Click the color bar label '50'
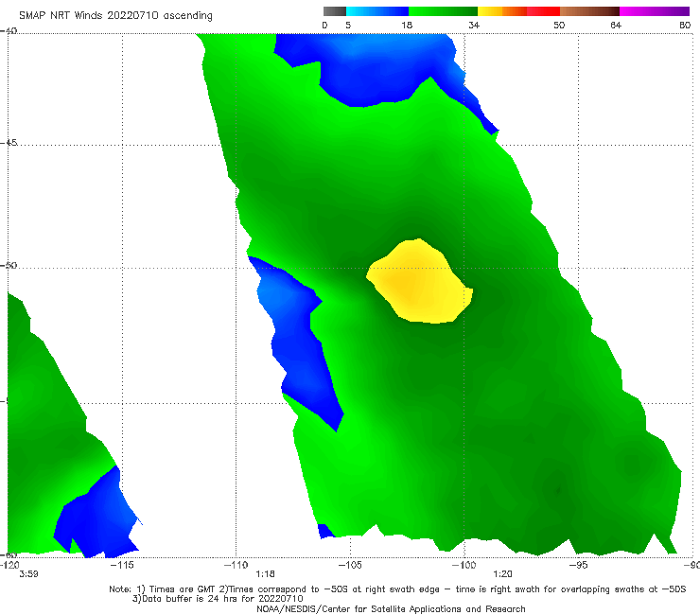Screen dimensions: 700x615 (559, 26)
